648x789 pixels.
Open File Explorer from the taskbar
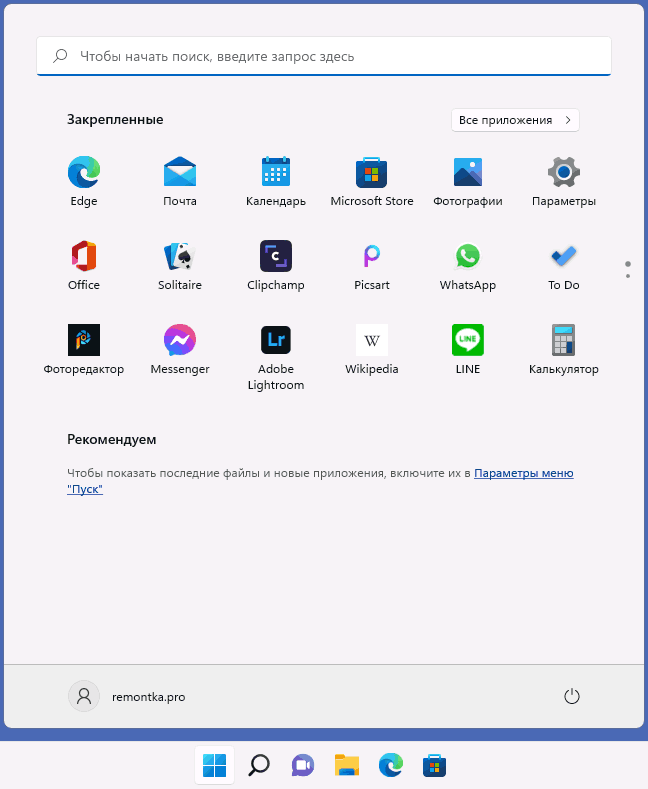pos(347,765)
